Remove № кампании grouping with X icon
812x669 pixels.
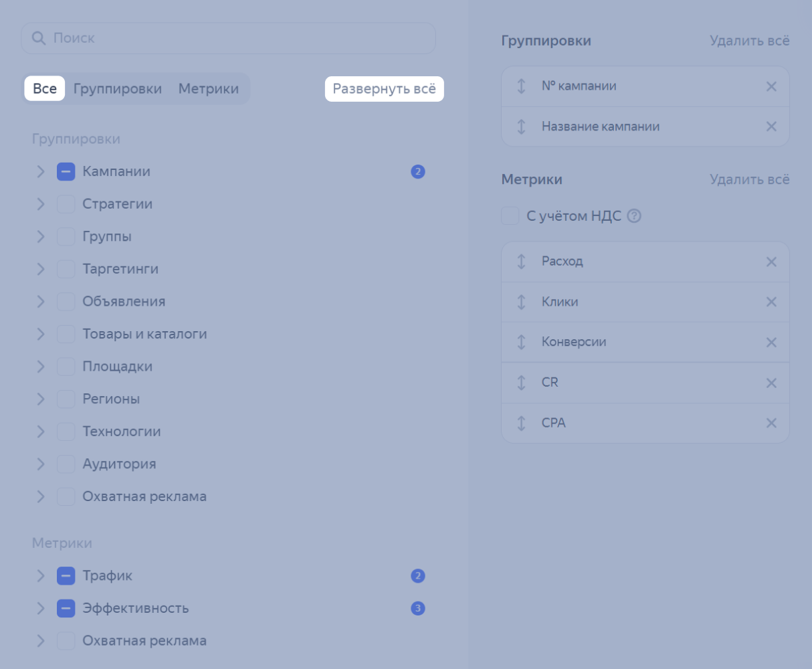771,86
